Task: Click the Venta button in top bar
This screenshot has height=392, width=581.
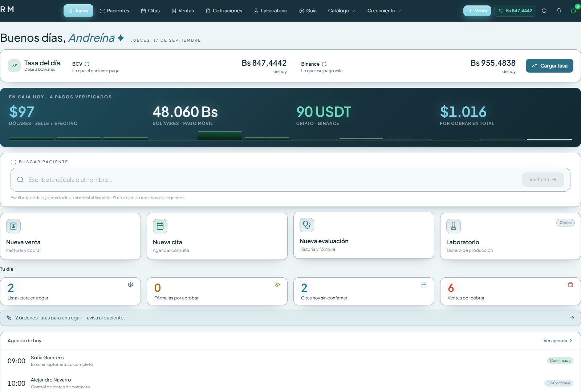Action: click(x=477, y=11)
